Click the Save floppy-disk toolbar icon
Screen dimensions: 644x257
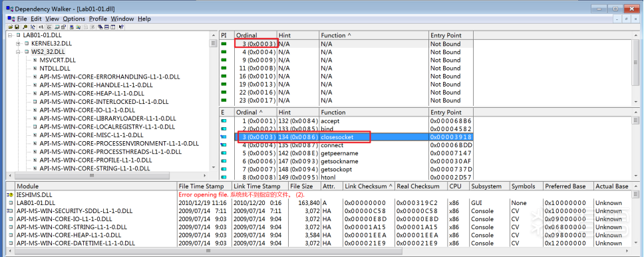point(17,27)
